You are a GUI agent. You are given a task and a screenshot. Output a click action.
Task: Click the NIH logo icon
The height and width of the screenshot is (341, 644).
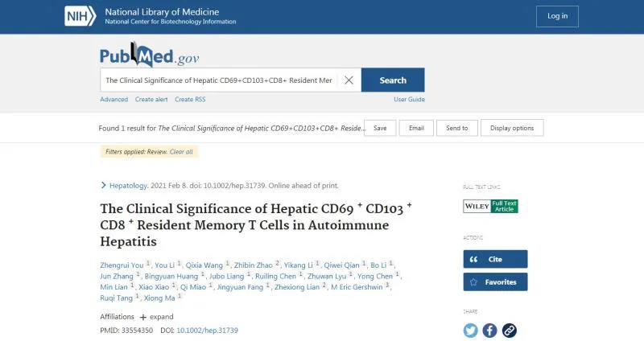(80, 16)
